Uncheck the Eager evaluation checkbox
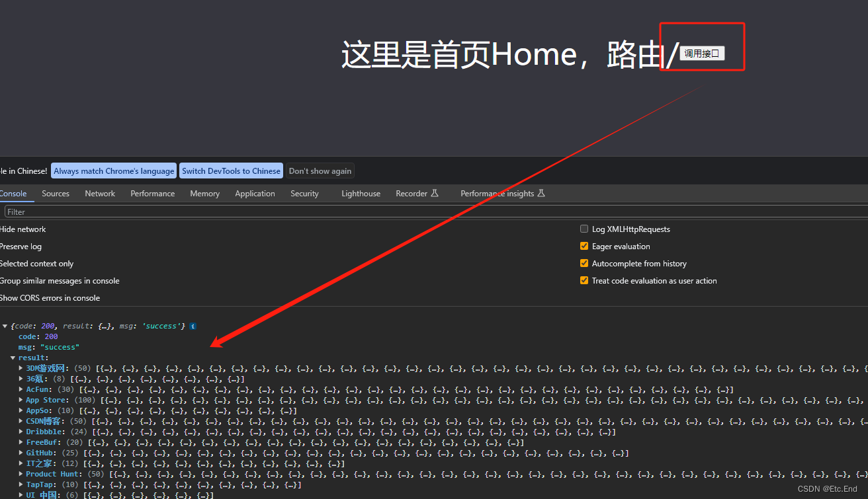This screenshot has height=499, width=868. tap(584, 247)
